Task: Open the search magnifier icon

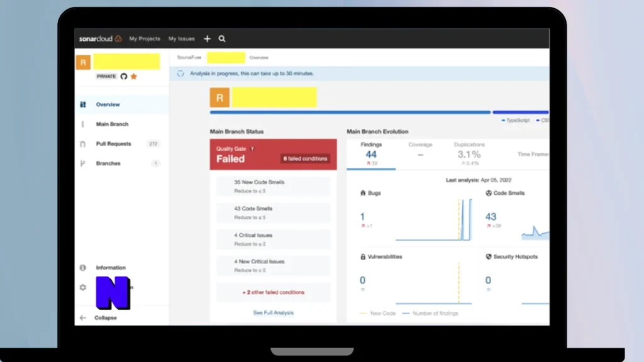Action: [x=222, y=38]
